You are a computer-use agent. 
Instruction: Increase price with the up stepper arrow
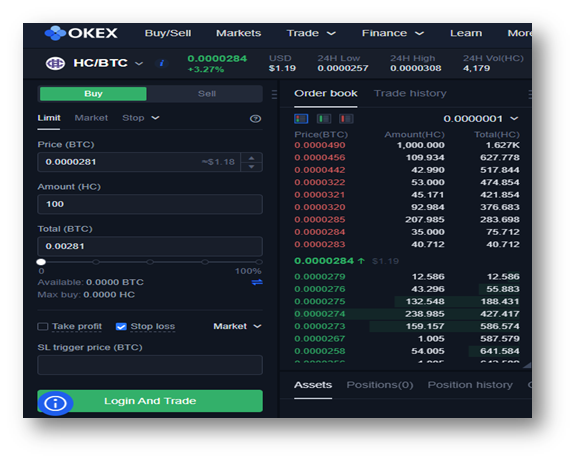click(252, 158)
